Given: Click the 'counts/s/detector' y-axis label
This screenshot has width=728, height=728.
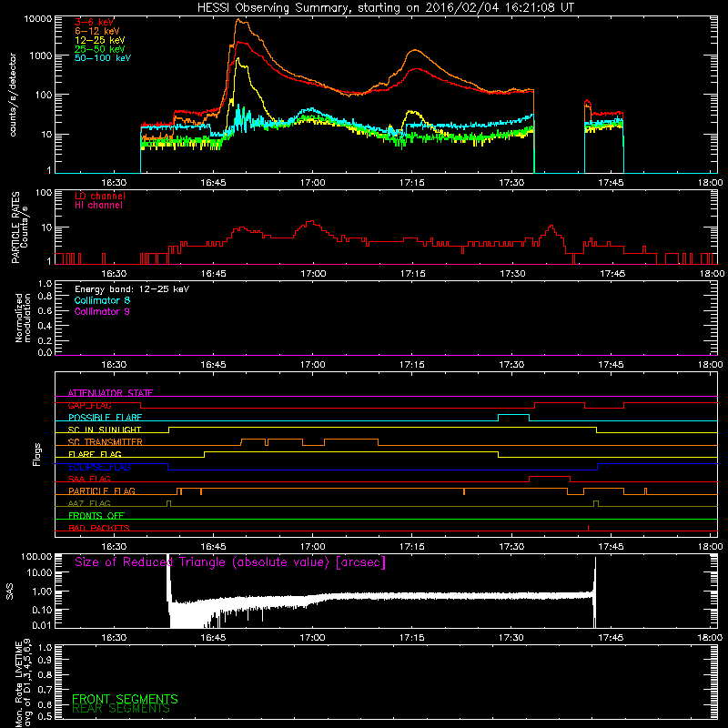Looking at the screenshot, I should pyautogui.click(x=13, y=95).
